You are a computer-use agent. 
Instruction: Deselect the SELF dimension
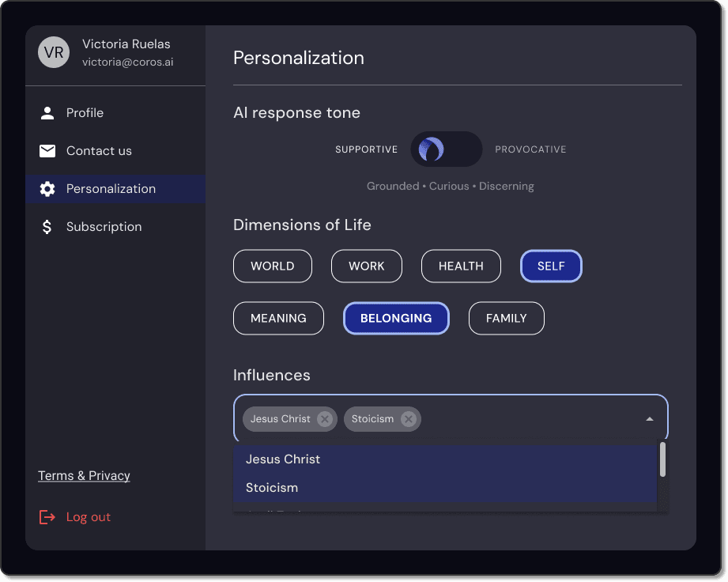point(551,266)
